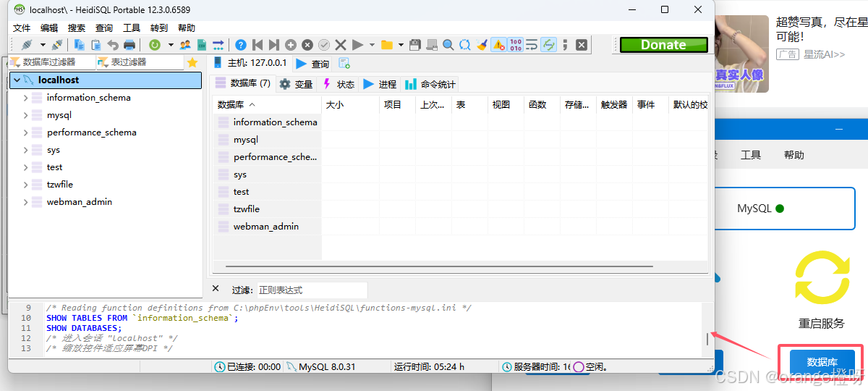Click the 星流AI>> ad link
This screenshot has width=868, height=391.
click(x=825, y=54)
